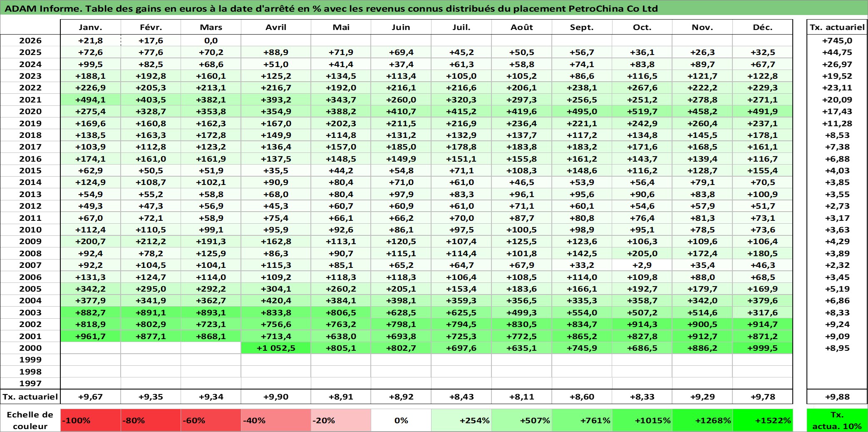Click the 2003 row label

[x=30, y=312]
